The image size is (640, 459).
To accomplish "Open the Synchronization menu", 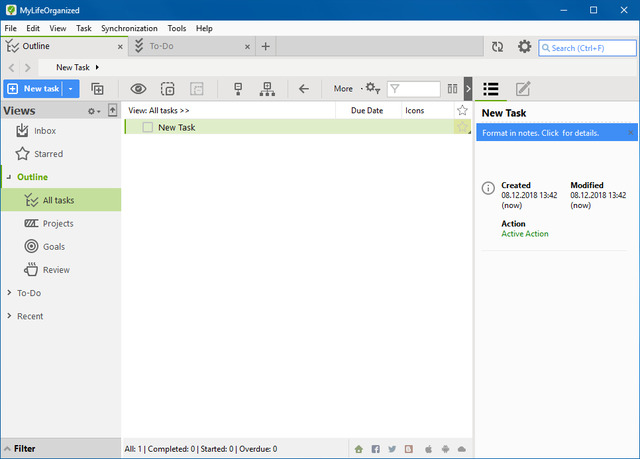I will [x=130, y=29].
